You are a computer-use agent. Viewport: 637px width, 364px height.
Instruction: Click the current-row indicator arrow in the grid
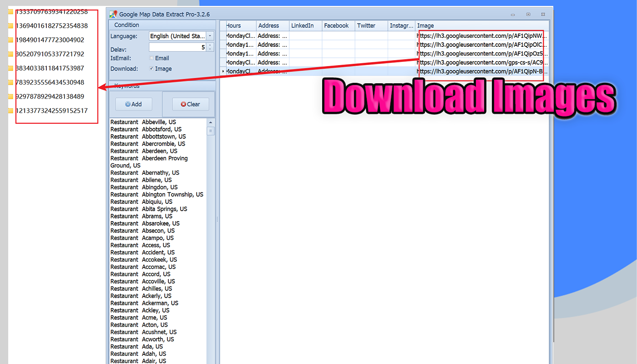(x=222, y=71)
